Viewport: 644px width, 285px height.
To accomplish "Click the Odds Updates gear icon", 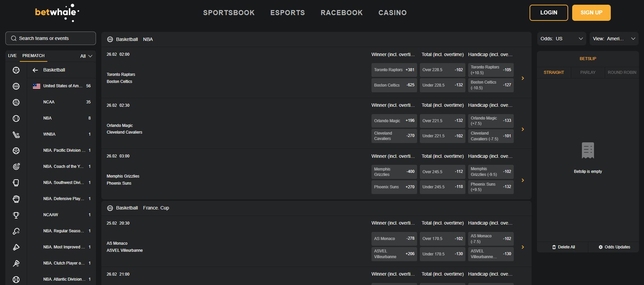I will click(601, 247).
